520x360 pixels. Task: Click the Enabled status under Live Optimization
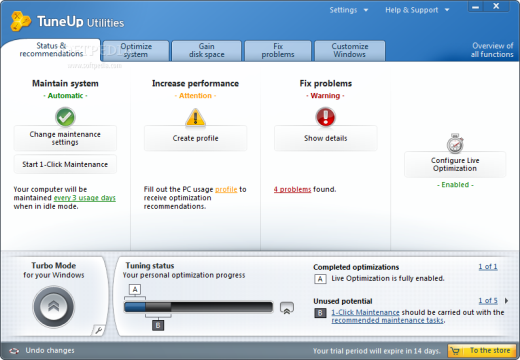pos(455,185)
